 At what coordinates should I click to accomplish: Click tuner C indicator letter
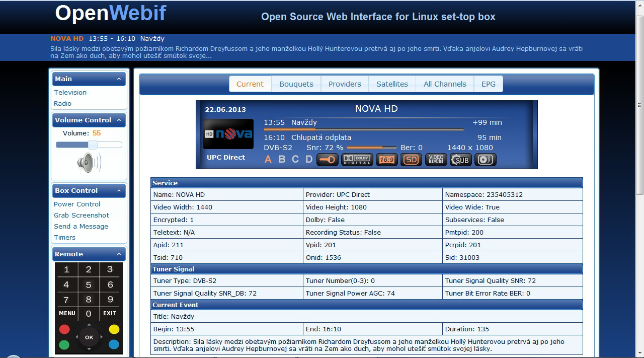point(295,160)
